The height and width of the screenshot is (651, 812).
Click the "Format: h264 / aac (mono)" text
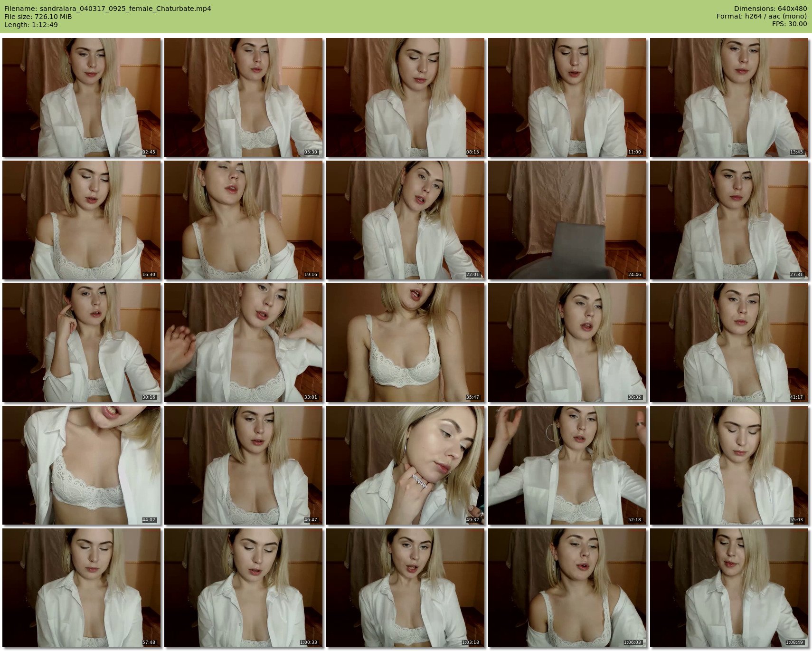pos(762,17)
